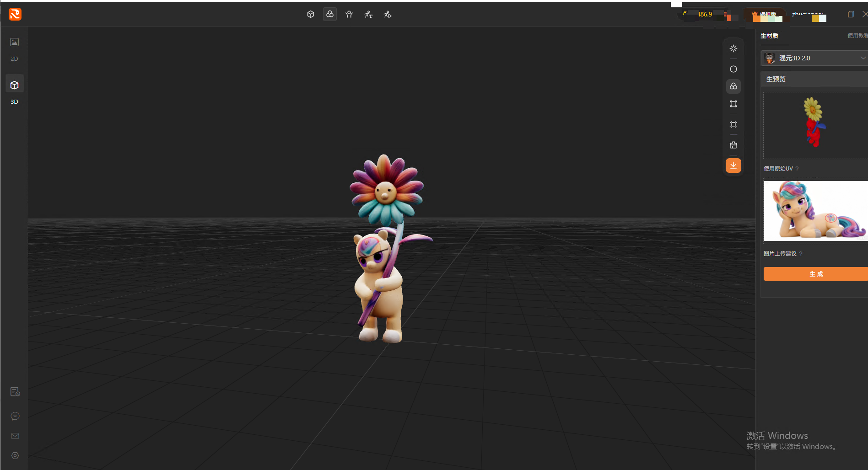
Task: Click the grid frame icon in viewport toolbar
Action: pyautogui.click(x=733, y=124)
